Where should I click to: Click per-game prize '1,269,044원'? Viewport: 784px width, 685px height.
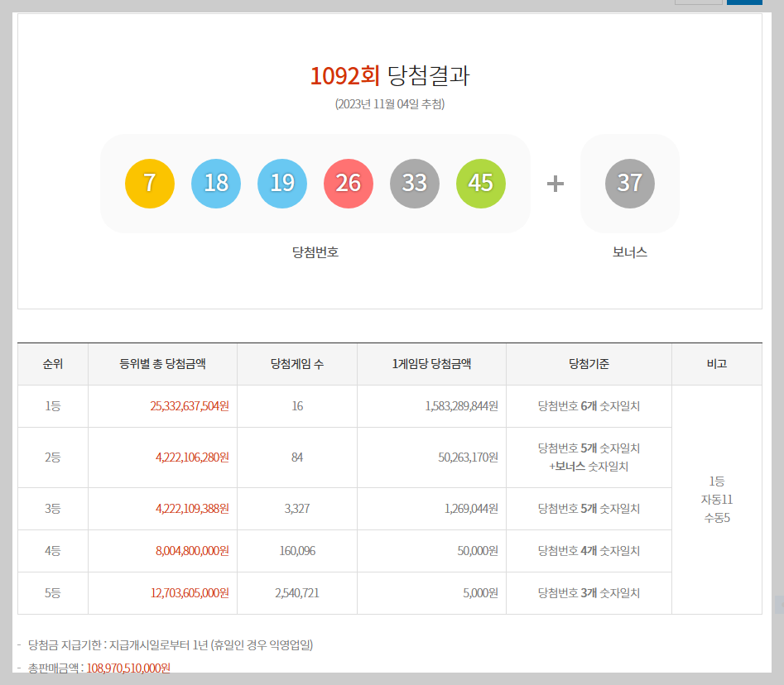click(472, 509)
